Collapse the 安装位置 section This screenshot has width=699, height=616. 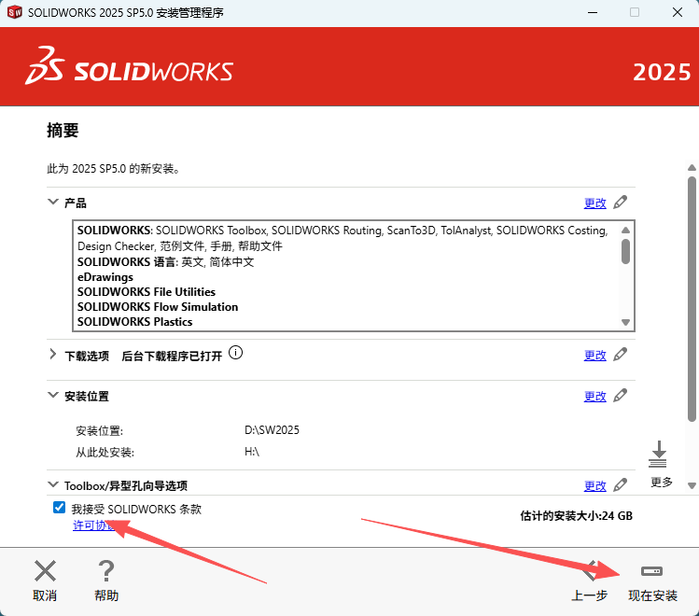(x=53, y=395)
